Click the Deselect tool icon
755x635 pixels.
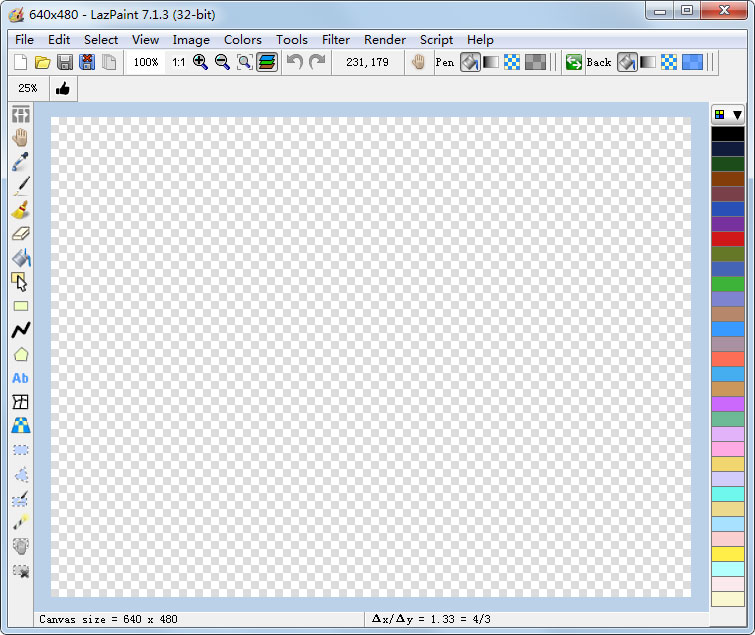coord(20,570)
